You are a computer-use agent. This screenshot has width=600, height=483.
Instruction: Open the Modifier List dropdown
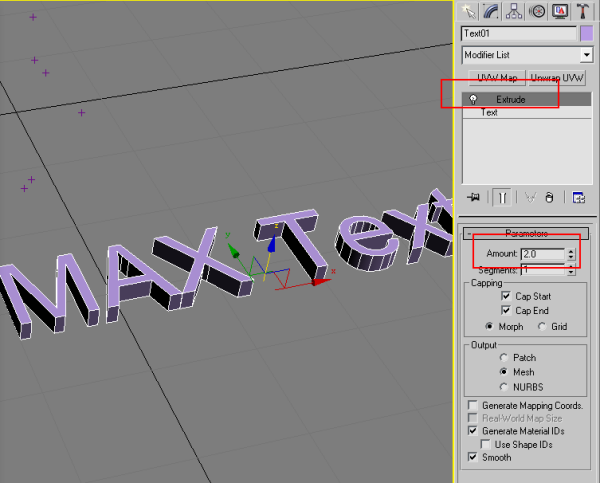527,55
